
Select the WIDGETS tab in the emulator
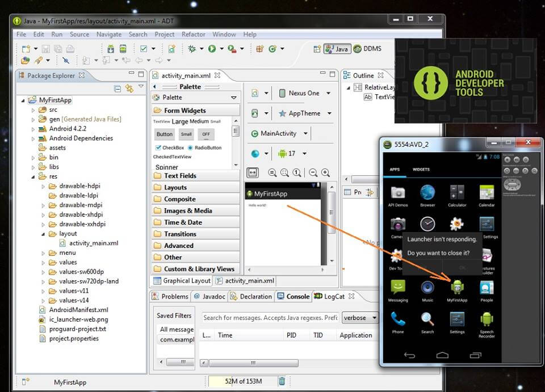click(x=421, y=170)
